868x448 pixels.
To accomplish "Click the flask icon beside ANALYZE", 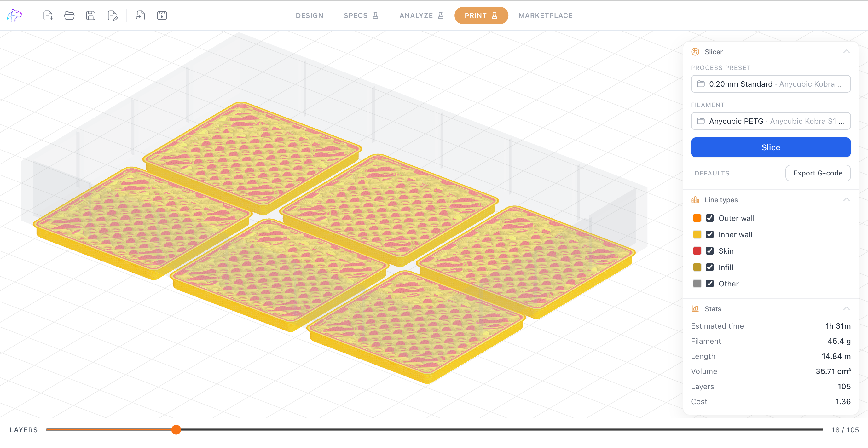I will [441, 15].
